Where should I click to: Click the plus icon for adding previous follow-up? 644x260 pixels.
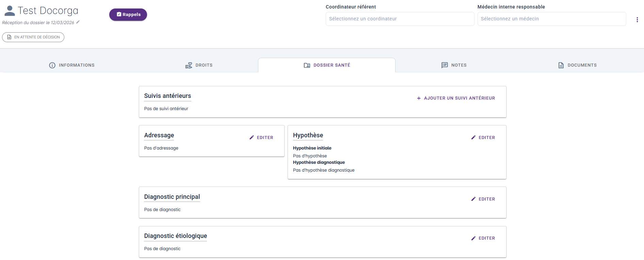pyautogui.click(x=419, y=98)
